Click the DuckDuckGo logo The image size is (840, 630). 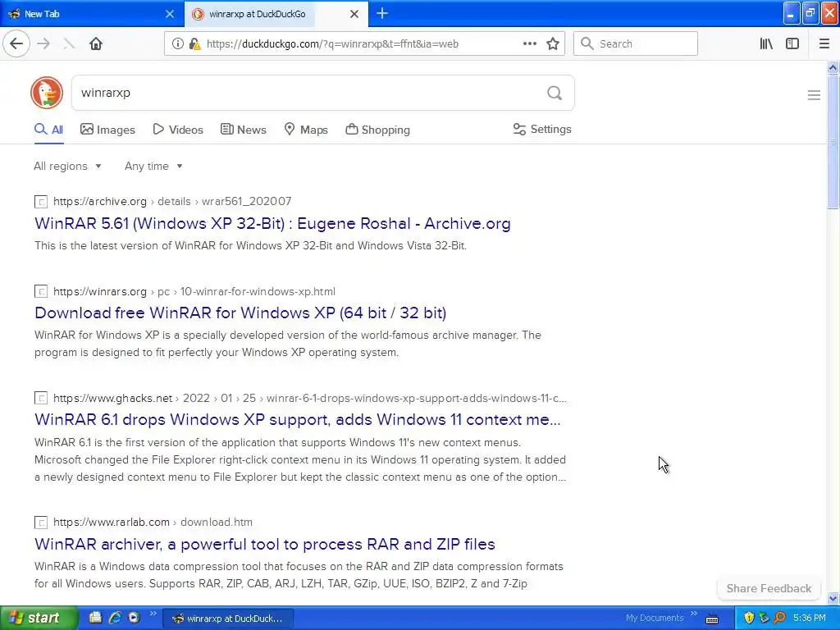pyautogui.click(x=47, y=93)
